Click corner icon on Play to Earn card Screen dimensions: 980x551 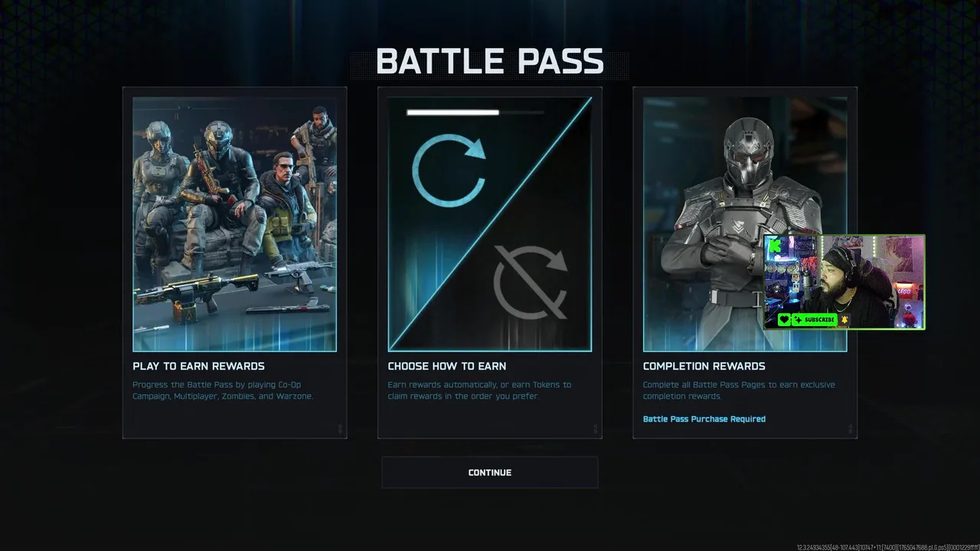[340, 429]
